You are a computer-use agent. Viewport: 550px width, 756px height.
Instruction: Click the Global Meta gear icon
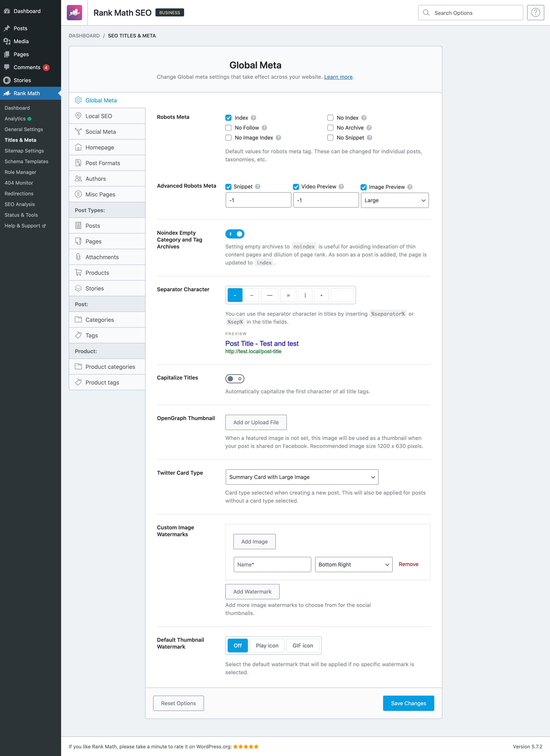click(78, 100)
